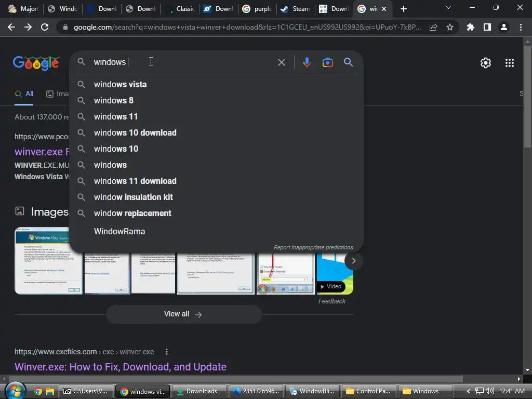
Task: Choose the 'windows 10 download' suggestion
Action: click(217, 132)
